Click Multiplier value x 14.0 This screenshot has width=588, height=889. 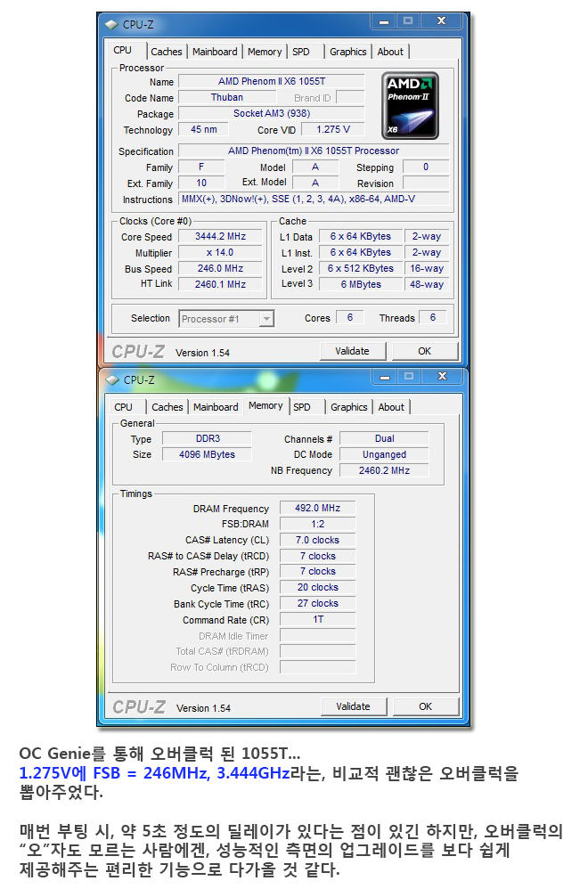pyautogui.click(x=221, y=252)
